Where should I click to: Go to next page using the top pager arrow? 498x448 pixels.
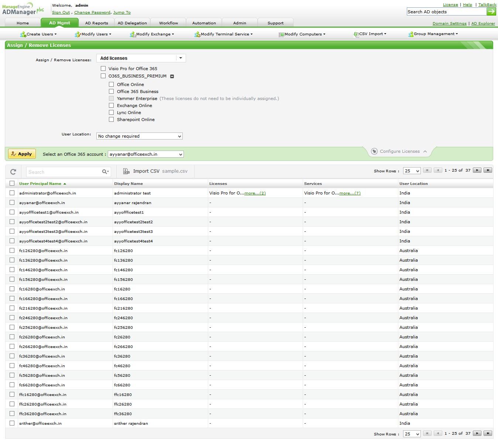pyautogui.click(x=477, y=170)
